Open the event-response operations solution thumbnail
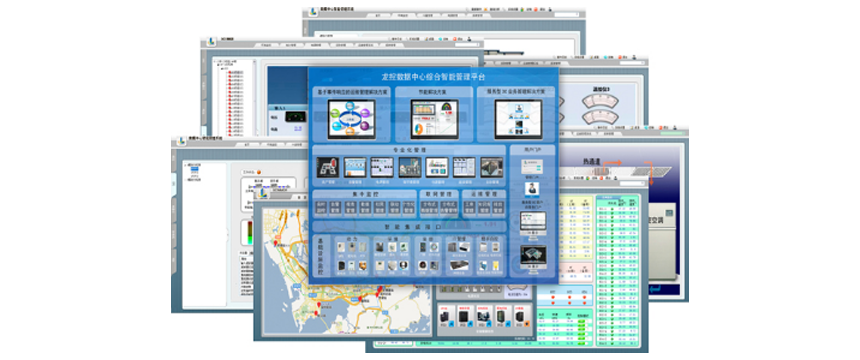The image size is (860, 360). click(352, 119)
